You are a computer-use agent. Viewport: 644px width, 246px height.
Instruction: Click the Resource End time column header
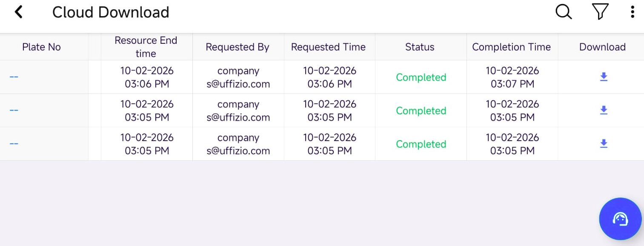coord(146,47)
